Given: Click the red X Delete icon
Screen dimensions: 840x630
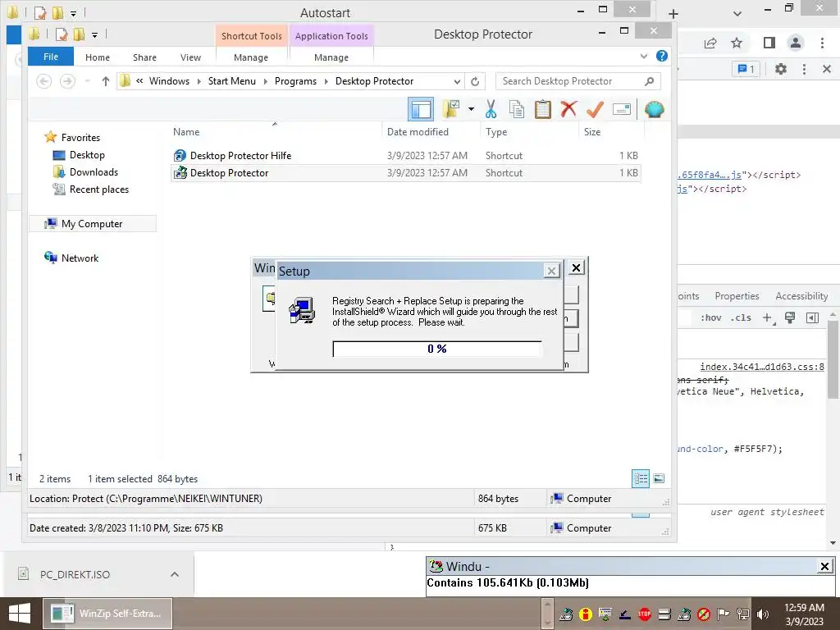Looking at the screenshot, I should (568, 109).
